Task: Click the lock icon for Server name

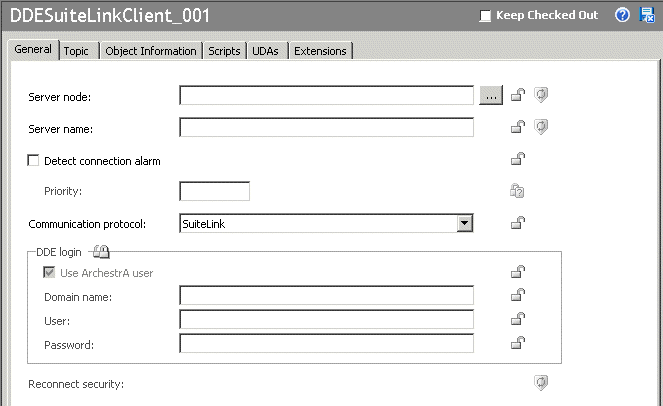Action: pos(518,127)
